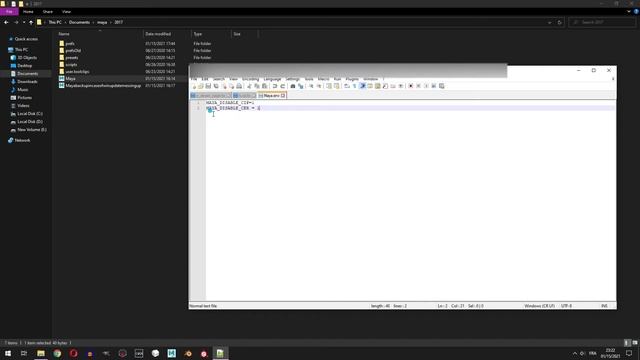Open the prefs folder in Explorer
640x360 pixels.
[x=70, y=43]
